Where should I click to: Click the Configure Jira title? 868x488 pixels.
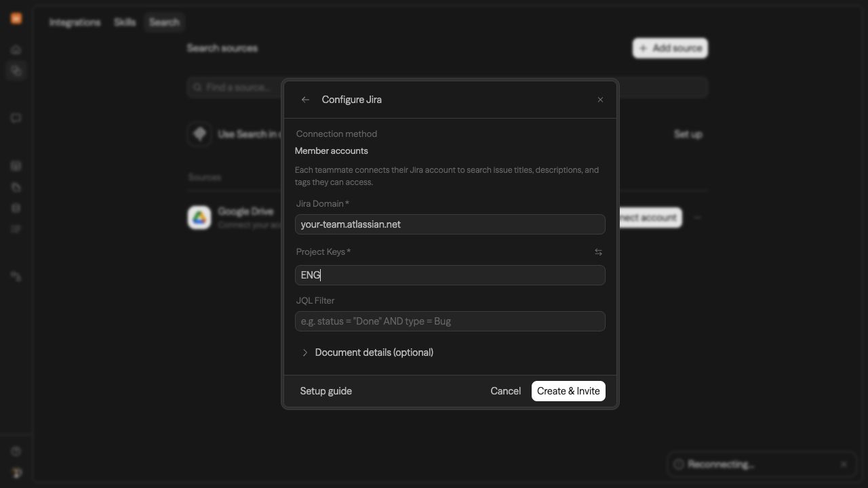click(x=351, y=100)
